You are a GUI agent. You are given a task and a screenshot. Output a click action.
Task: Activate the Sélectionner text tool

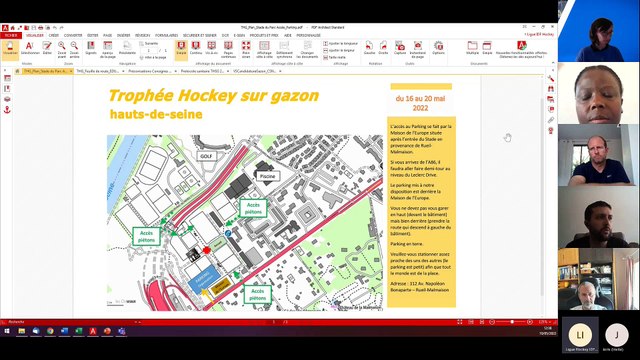click(x=29, y=48)
